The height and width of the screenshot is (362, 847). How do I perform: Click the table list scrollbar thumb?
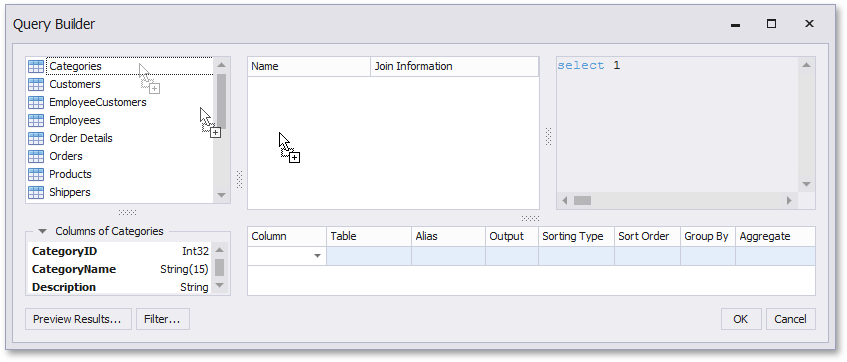click(221, 102)
